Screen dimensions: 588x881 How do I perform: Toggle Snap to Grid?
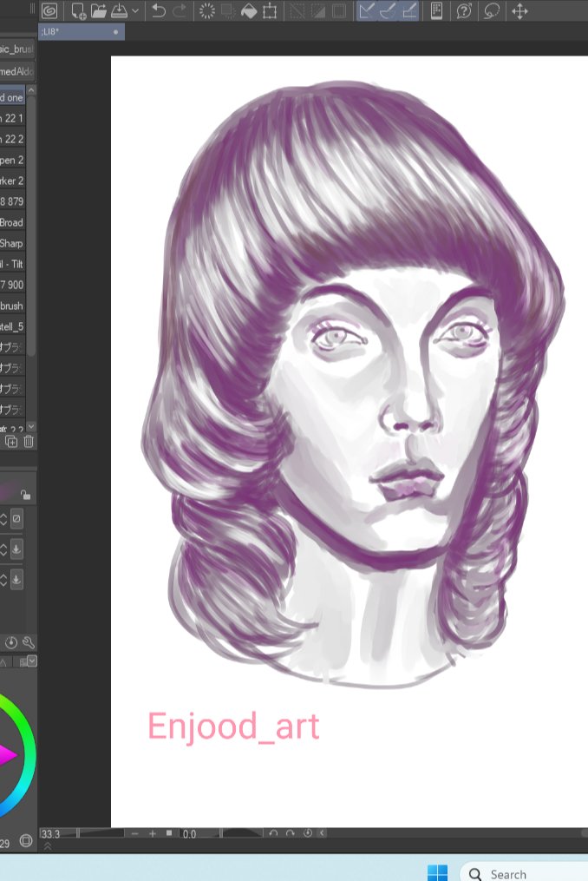tap(409, 10)
